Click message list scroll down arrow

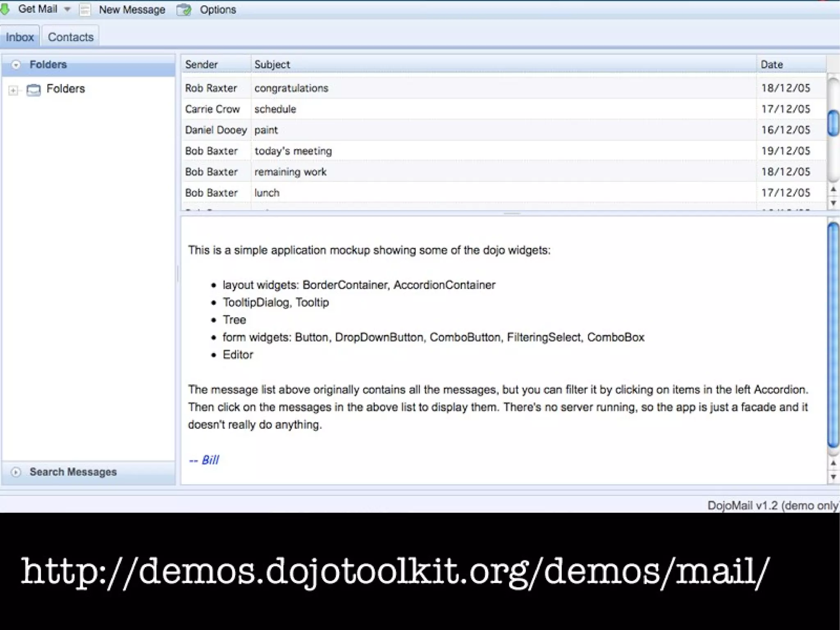(833, 203)
